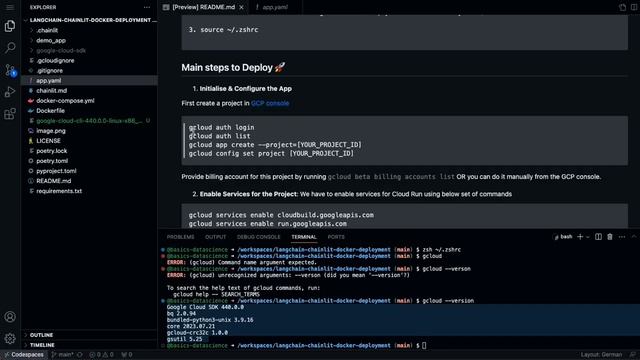Screen dimensions: 640x360
Task: Expand the TIMELINE section
Action: point(90,345)
